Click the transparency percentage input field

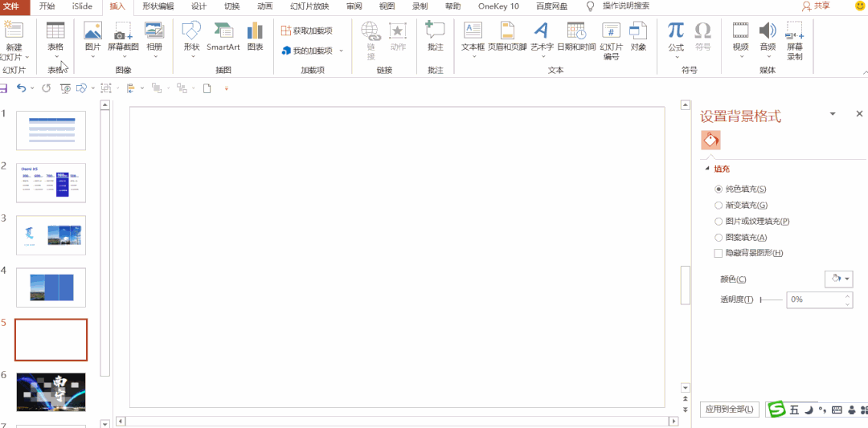815,300
